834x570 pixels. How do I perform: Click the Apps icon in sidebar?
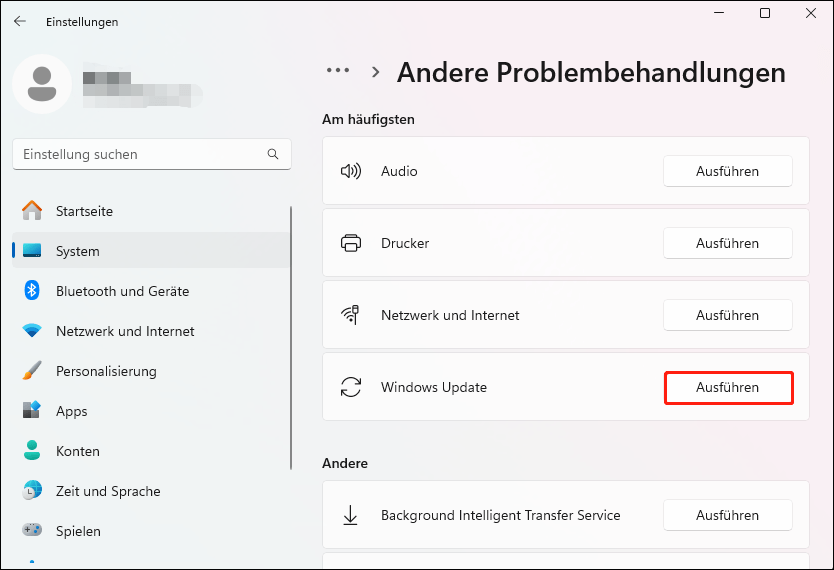click(x=32, y=410)
